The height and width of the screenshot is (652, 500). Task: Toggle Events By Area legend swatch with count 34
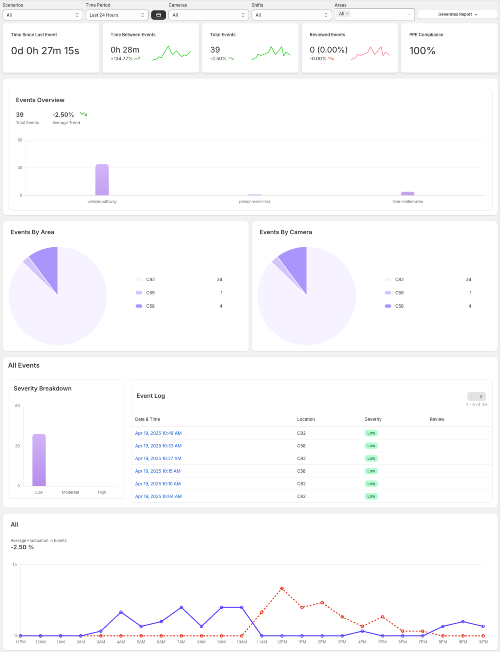[139, 279]
